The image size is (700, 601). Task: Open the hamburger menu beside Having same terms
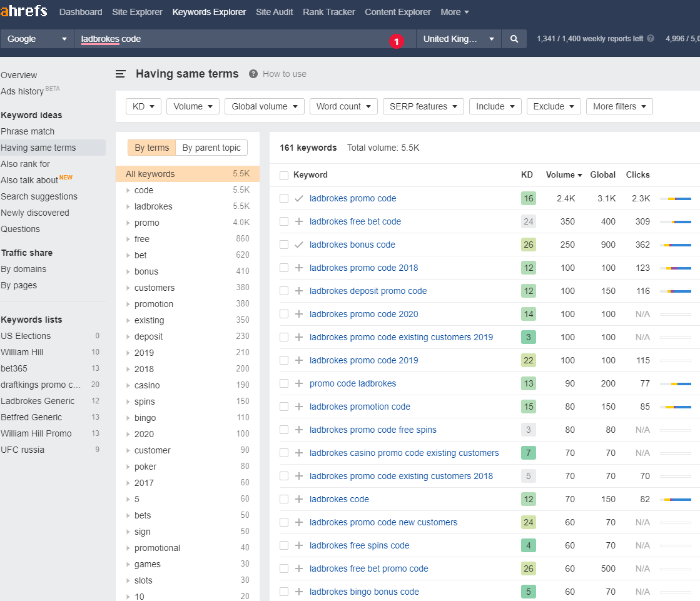point(121,74)
